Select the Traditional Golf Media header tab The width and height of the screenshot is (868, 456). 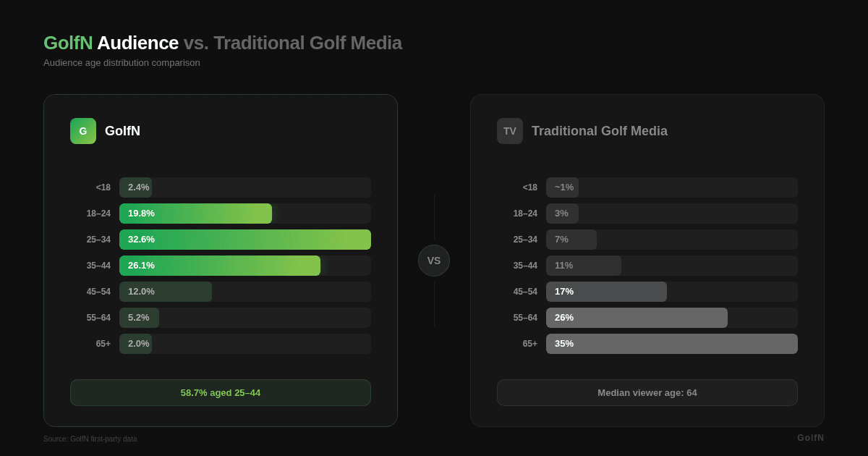click(x=600, y=131)
